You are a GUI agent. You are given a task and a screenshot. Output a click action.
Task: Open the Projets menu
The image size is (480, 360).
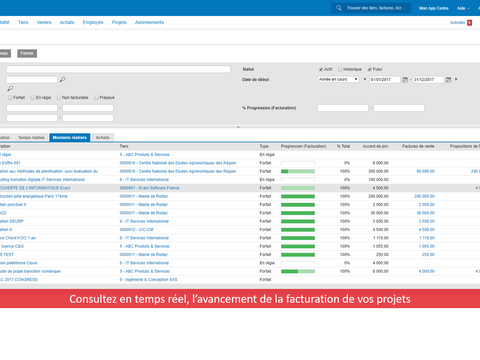click(119, 22)
